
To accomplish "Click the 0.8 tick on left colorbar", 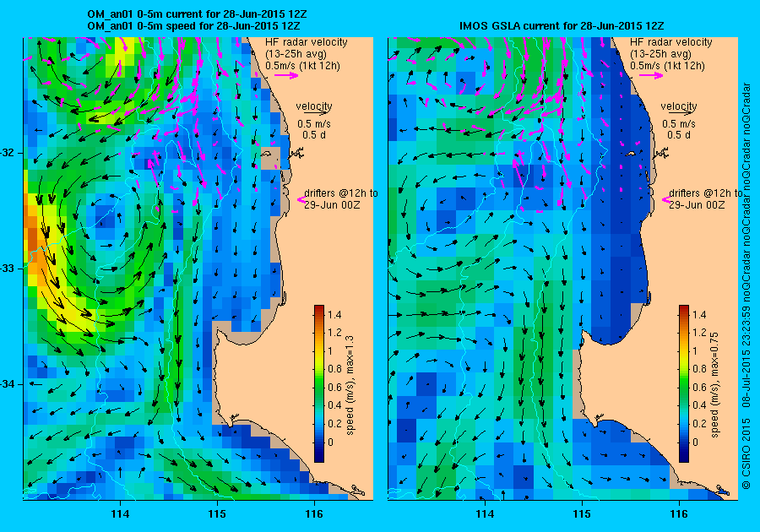I will coord(334,369).
